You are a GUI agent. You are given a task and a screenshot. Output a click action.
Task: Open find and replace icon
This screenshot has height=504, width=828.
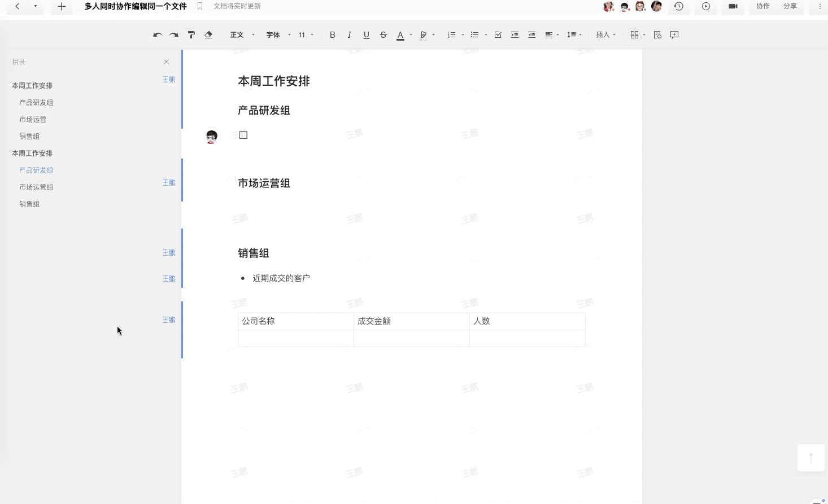pyautogui.click(x=657, y=35)
